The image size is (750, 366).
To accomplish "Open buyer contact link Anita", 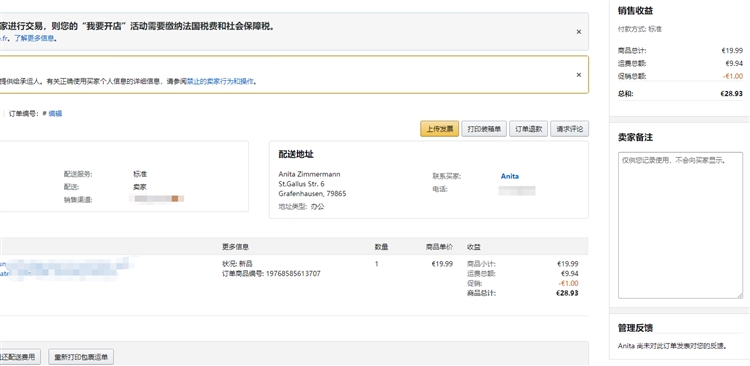I will [510, 176].
